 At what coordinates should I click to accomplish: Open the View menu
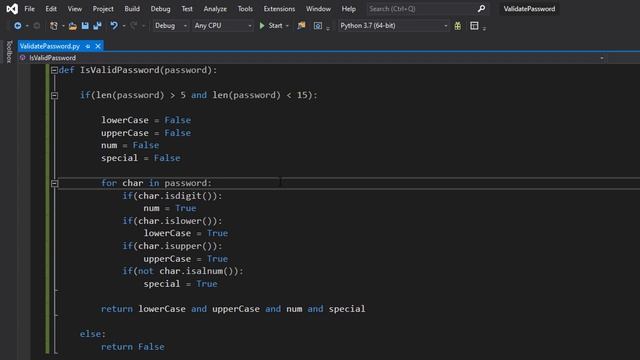[x=75, y=9]
